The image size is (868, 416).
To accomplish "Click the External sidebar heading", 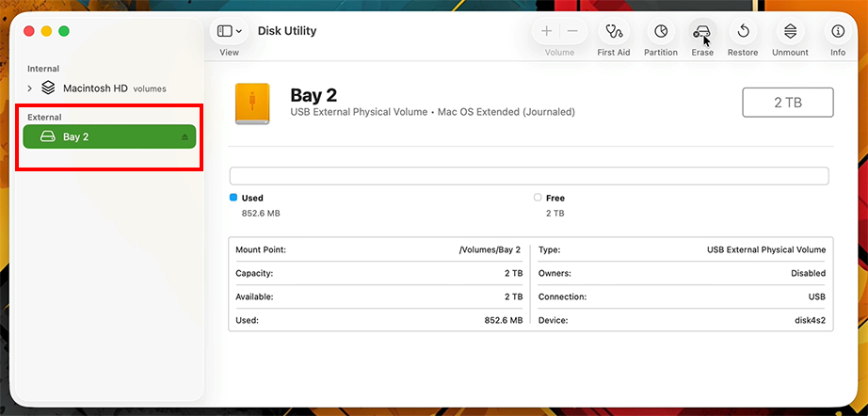I will tap(44, 118).
